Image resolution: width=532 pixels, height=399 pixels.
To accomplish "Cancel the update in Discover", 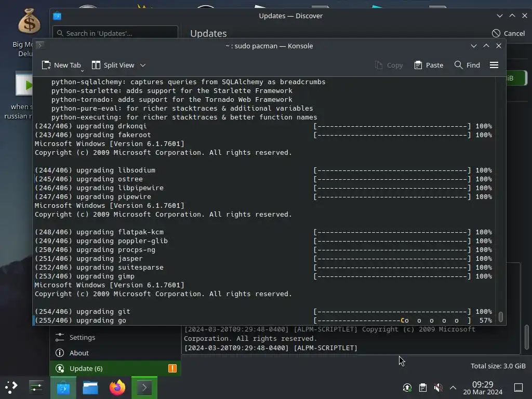I will click(508, 33).
